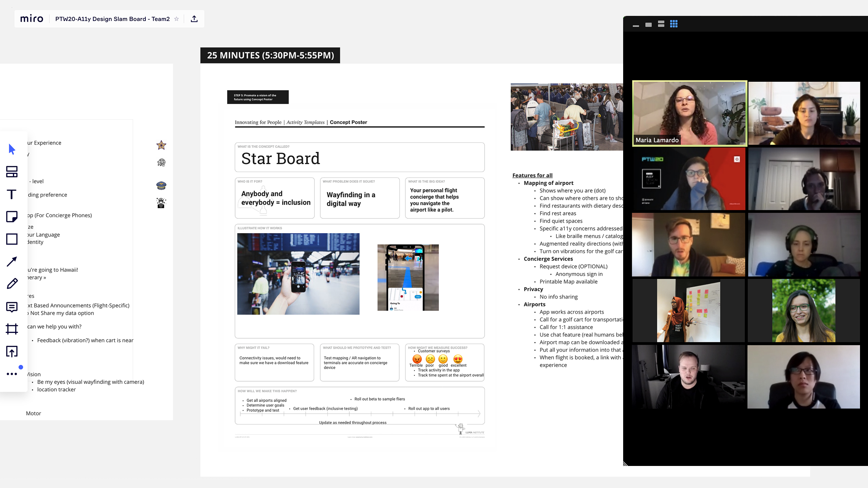Select 'No info sharing' bullet
This screenshot has width=868, height=488.
point(558,297)
